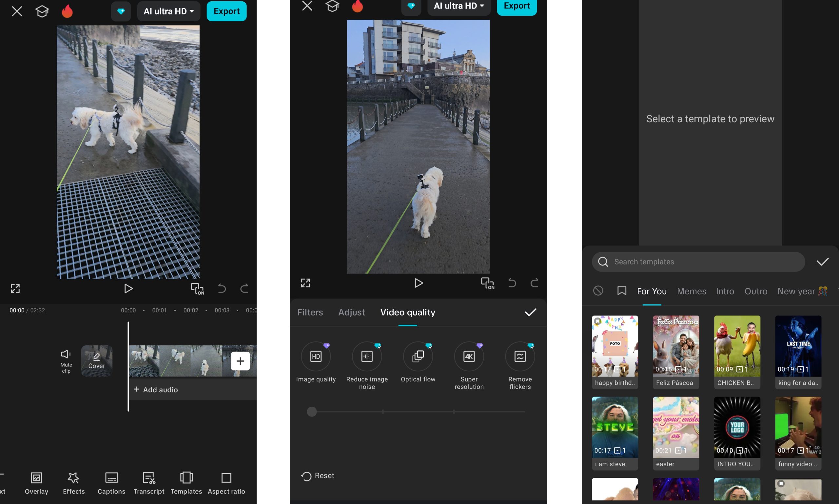839x504 pixels.
Task: Select the Super resolution 4K enhancement
Action: point(469,357)
